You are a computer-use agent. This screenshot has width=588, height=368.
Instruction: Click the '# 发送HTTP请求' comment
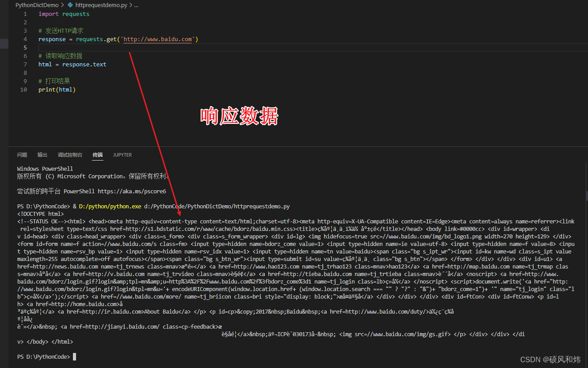point(61,31)
